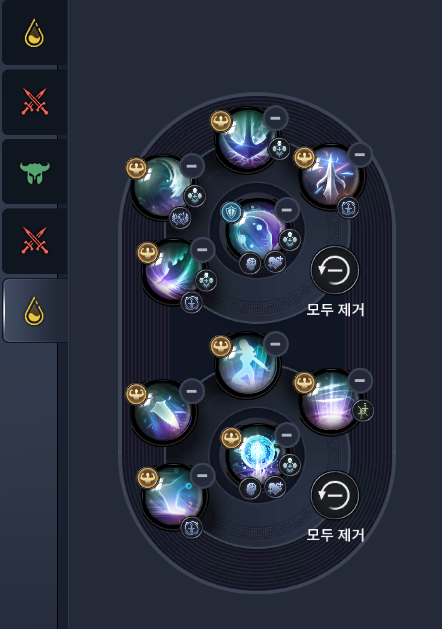
Task: Remove the dancing silhouette skill via minus button
Action: pyautogui.click(x=275, y=344)
